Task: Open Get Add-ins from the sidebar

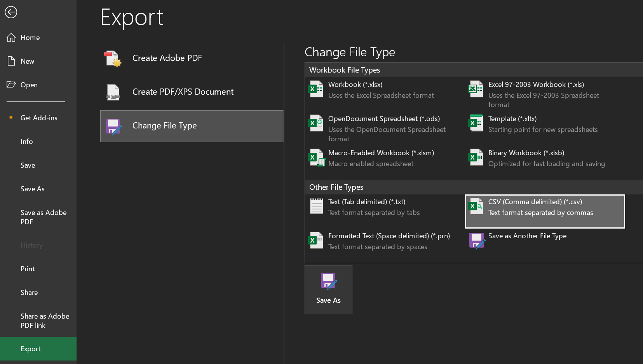Action: point(38,118)
